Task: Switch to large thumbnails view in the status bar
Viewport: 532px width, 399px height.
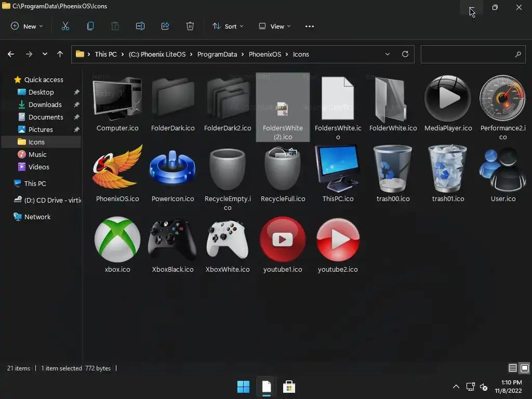Action: click(525, 368)
